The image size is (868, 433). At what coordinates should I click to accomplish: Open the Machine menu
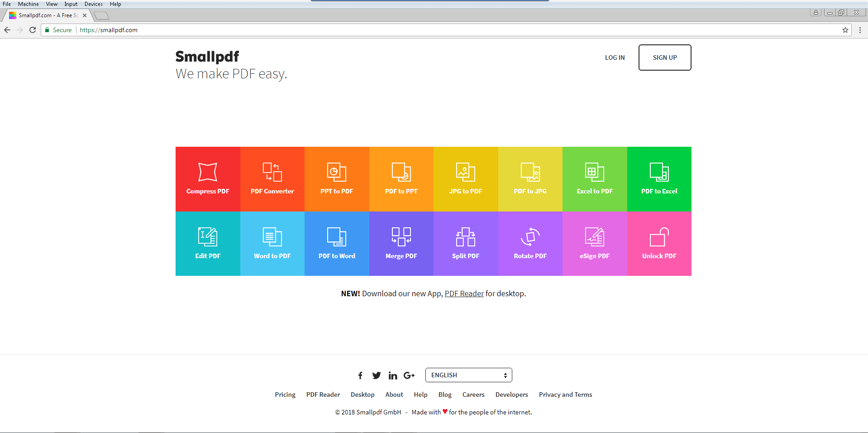[28, 4]
